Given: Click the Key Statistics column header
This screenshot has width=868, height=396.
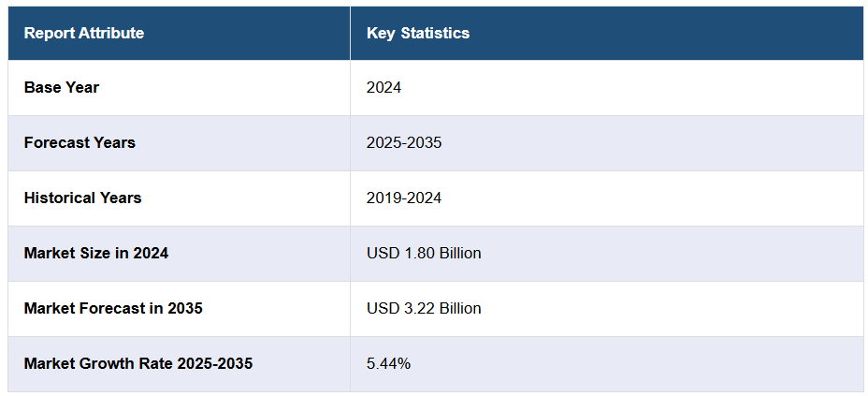Looking at the screenshot, I should [418, 34].
